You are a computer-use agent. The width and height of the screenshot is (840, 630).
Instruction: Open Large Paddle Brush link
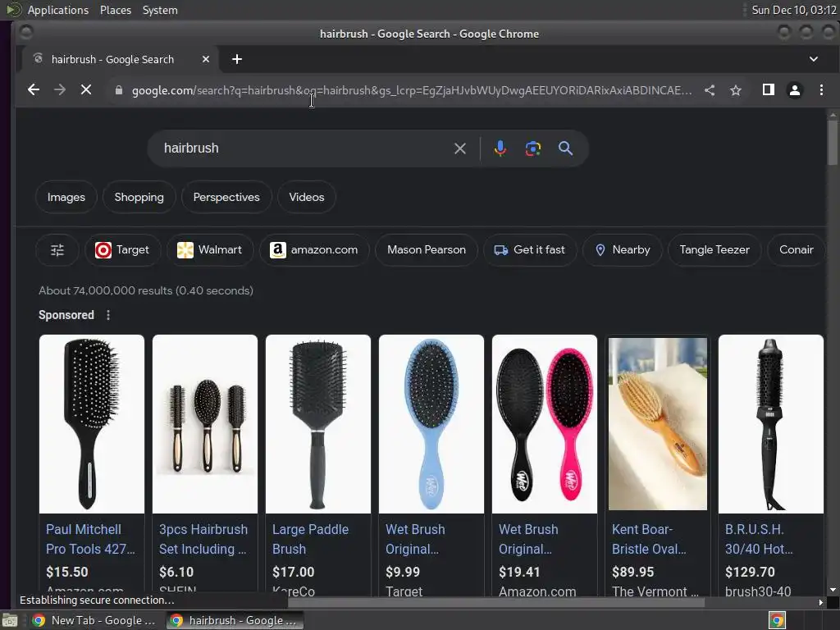click(310, 539)
